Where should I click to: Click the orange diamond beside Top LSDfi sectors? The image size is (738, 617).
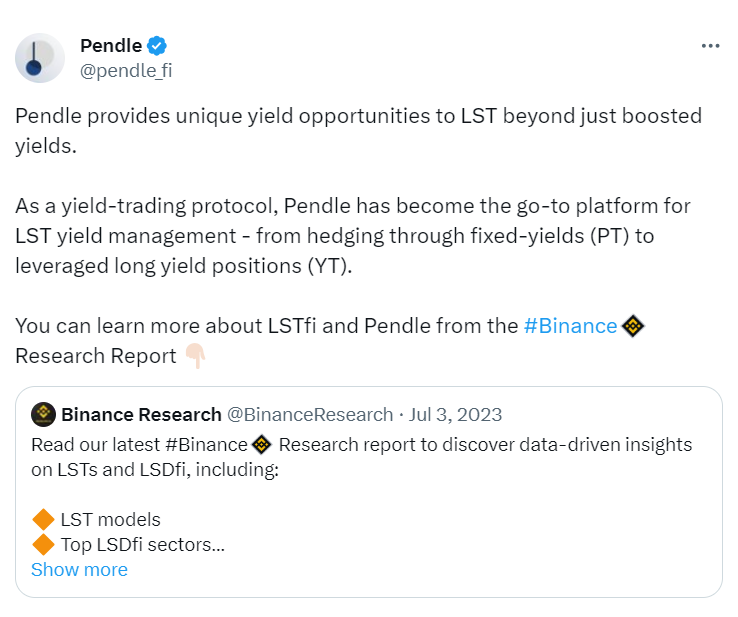pyautogui.click(x=43, y=545)
